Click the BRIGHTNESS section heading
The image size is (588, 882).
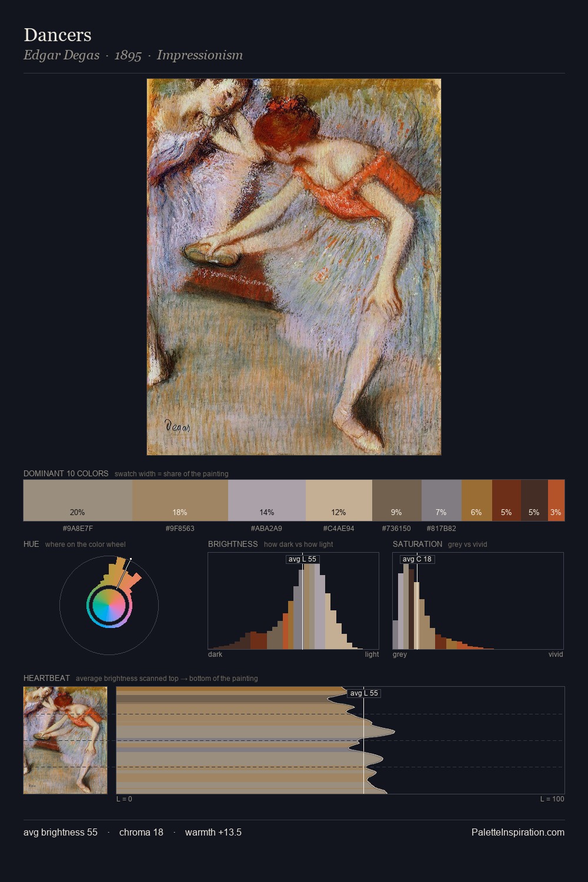(233, 544)
